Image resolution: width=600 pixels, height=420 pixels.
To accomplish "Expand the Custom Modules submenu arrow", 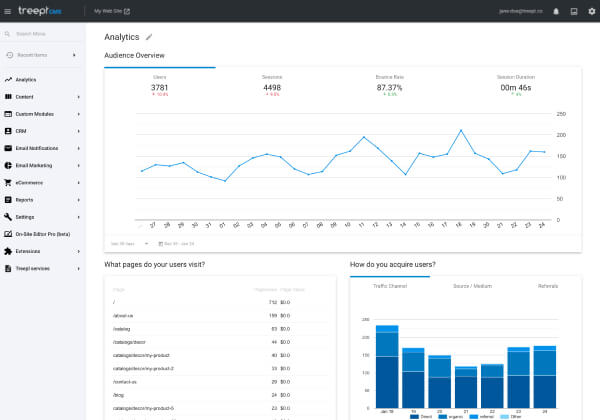I will [x=78, y=114].
